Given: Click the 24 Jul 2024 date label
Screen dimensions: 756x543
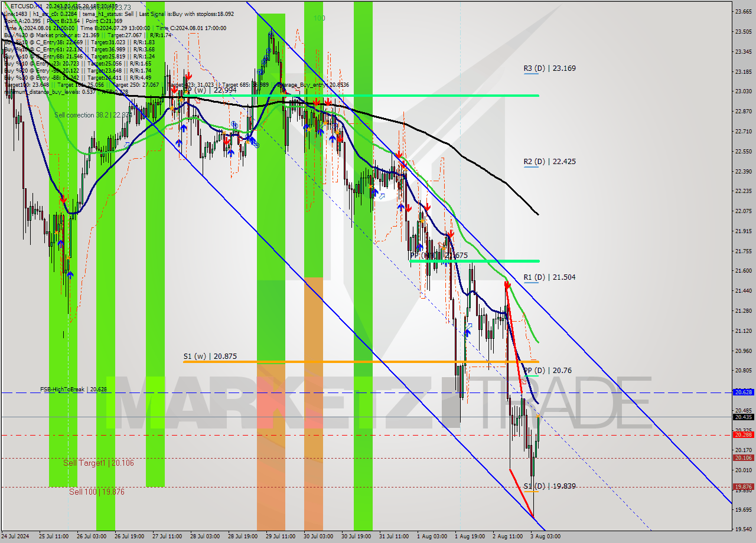Looking at the screenshot, I should point(15,537).
